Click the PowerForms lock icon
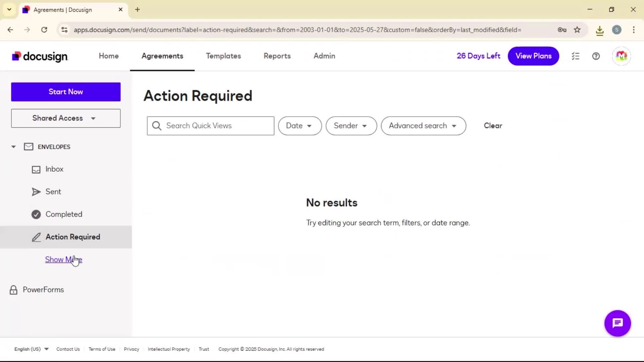 13,290
